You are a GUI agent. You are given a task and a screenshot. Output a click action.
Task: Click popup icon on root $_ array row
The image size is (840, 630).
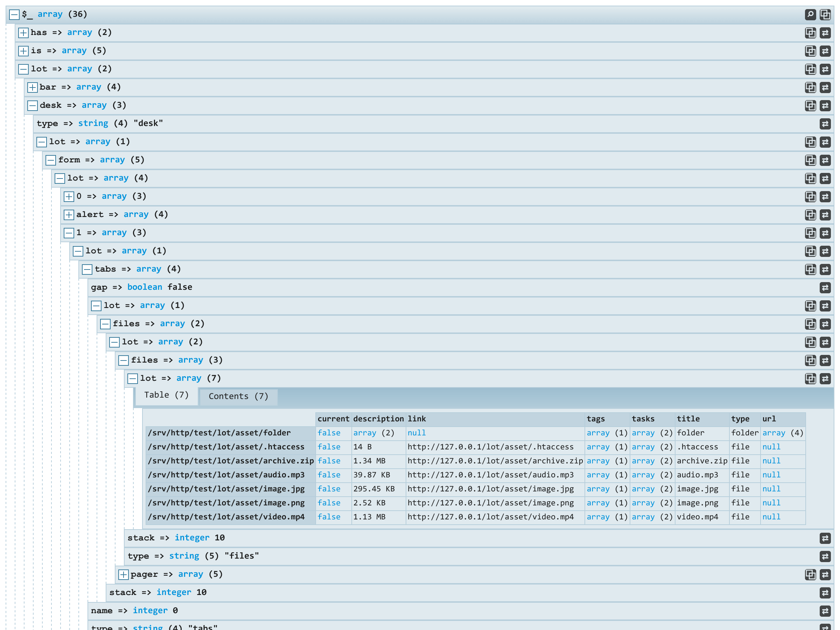825,14
